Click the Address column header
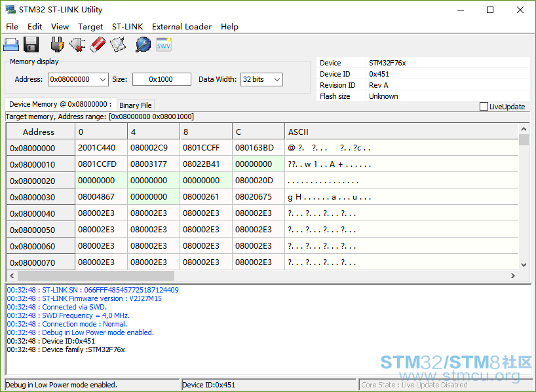536x392 pixels. tap(41, 132)
